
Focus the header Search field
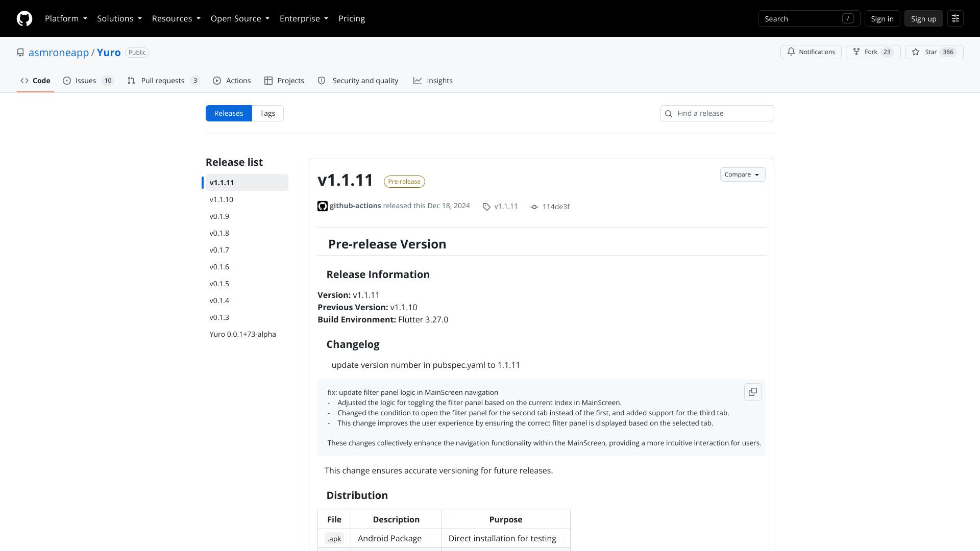coord(809,18)
